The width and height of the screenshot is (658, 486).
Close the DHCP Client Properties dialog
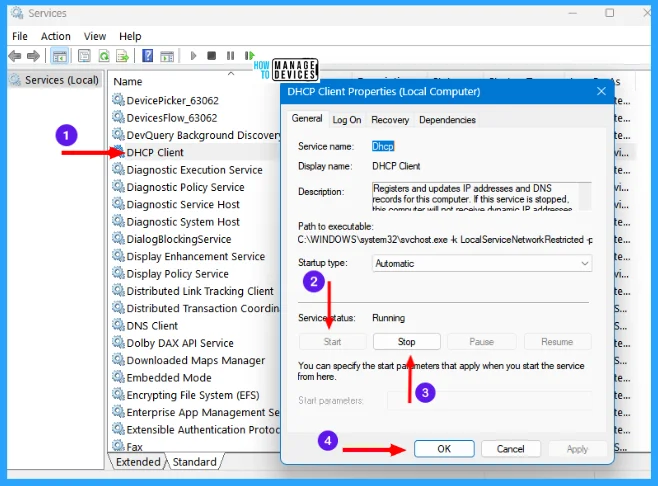point(601,91)
